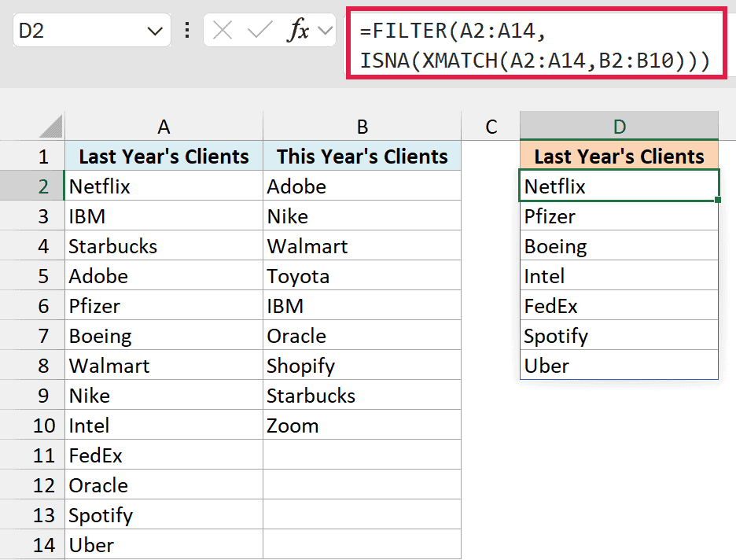Select Netflix cell in column D
736x560 pixels.
click(x=619, y=186)
